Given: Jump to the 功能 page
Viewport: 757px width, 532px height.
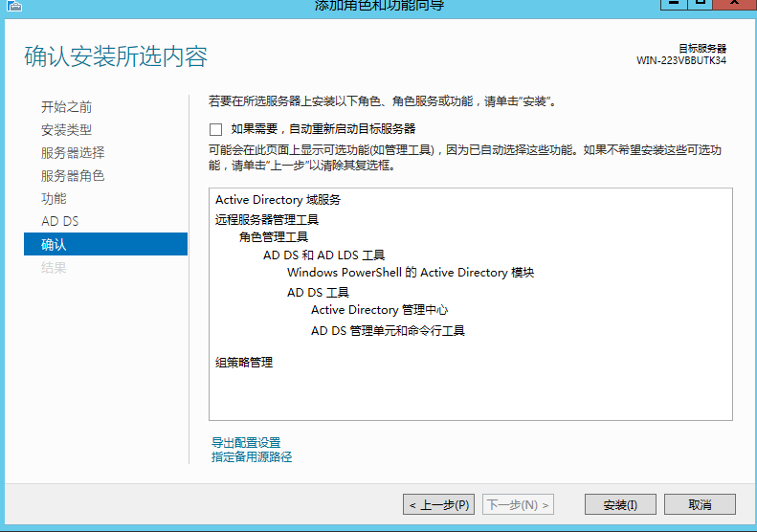Looking at the screenshot, I should click(54, 199).
